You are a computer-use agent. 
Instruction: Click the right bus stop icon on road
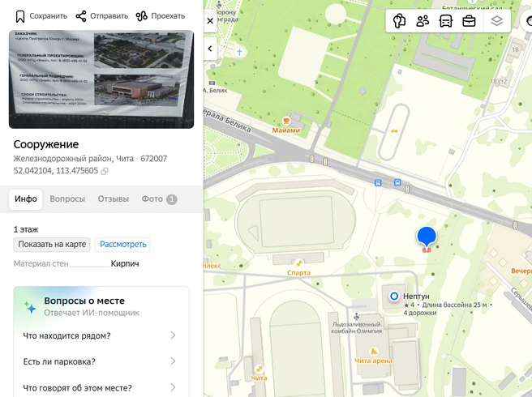point(397,182)
